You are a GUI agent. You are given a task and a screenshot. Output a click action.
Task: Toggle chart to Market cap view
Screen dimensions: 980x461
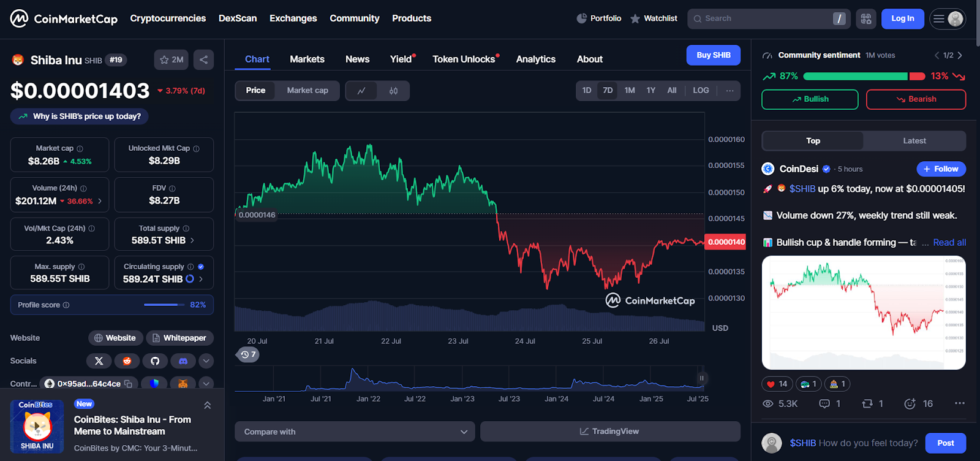pos(307,91)
